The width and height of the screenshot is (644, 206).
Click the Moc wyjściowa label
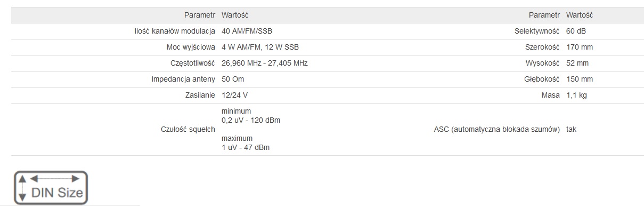coord(191,47)
